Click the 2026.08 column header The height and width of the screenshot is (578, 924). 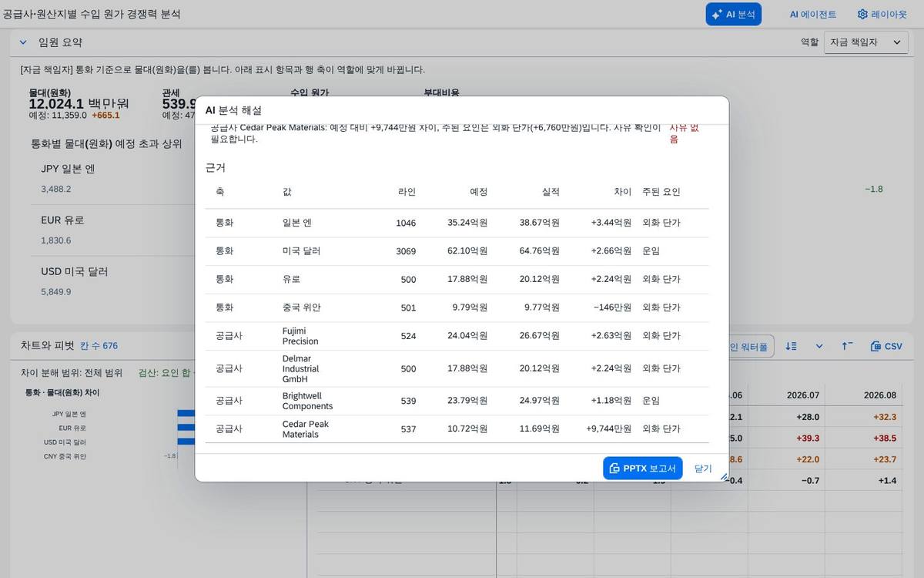coord(880,395)
